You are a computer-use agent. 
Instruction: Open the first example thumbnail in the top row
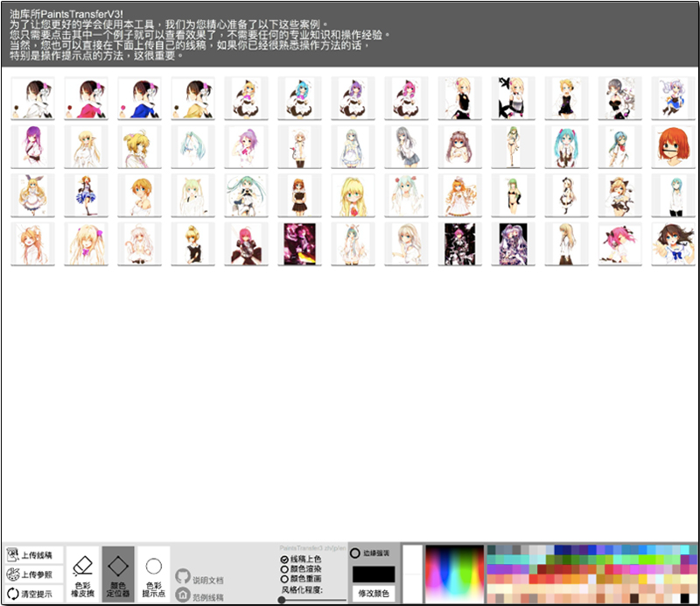tap(32, 98)
